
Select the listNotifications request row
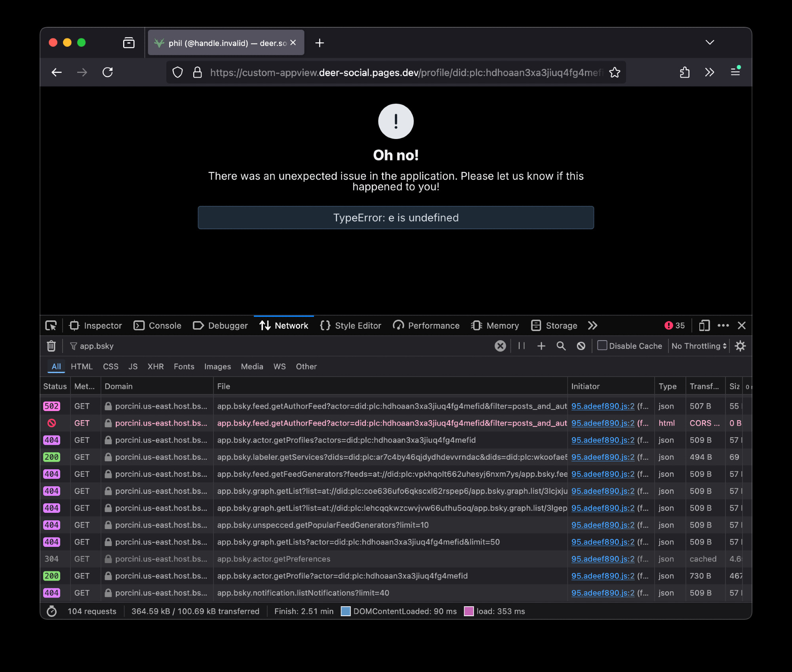(x=396, y=593)
